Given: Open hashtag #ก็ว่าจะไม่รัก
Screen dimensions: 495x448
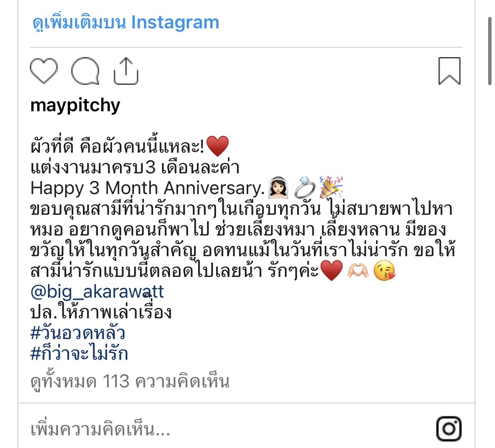Looking at the screenshot, I should tap(79, 353).
